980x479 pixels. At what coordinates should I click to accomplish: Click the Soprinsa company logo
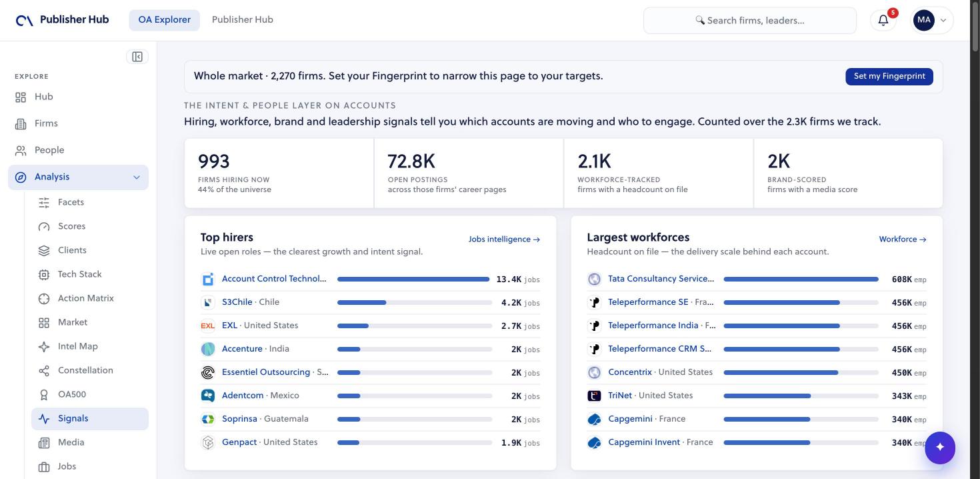[x=208, y=419]
